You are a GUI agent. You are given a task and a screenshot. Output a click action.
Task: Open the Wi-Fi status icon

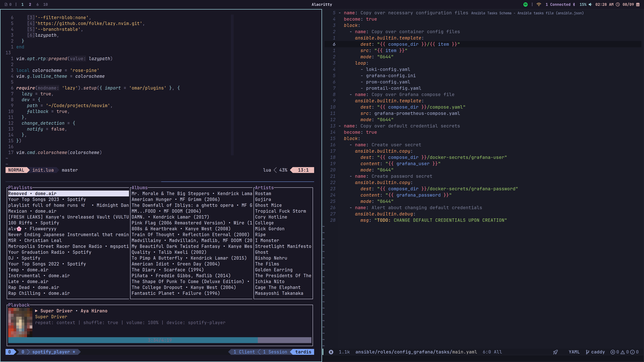(x=539, y=5)
